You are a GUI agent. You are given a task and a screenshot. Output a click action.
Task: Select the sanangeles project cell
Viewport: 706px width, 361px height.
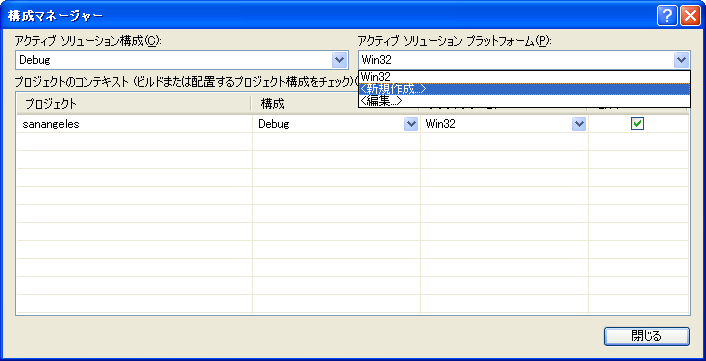point(134,125)
